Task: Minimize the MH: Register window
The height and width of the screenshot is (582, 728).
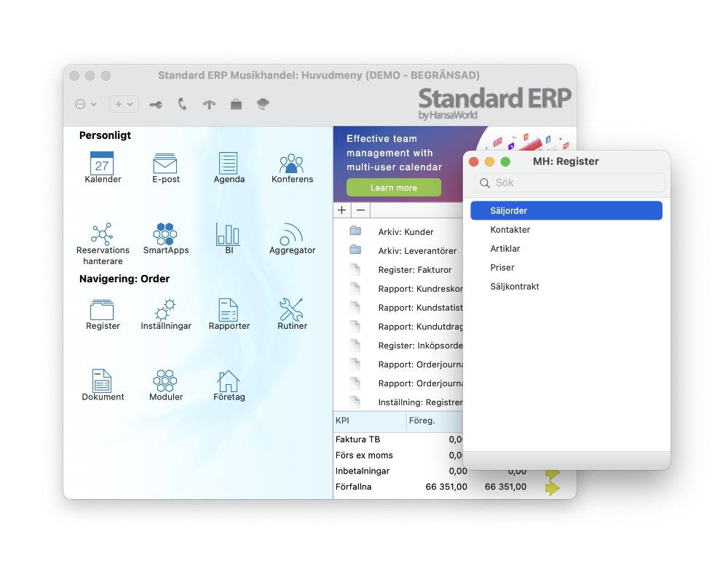Action: (490, 162)
